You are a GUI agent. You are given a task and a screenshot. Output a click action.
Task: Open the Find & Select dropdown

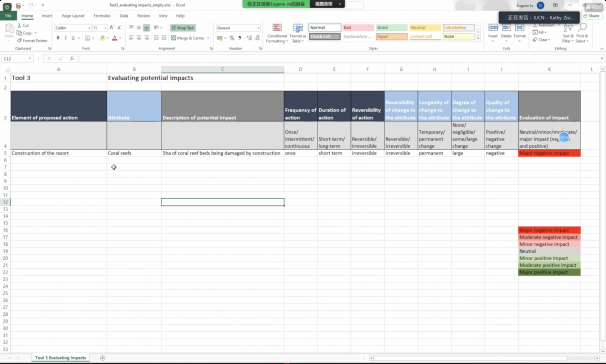582,33
